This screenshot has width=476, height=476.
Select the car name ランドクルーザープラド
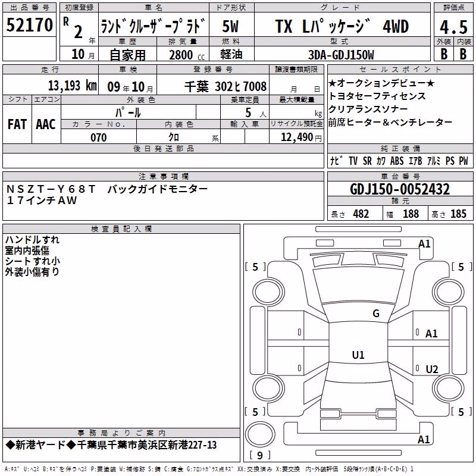click(x=154, y=26)
